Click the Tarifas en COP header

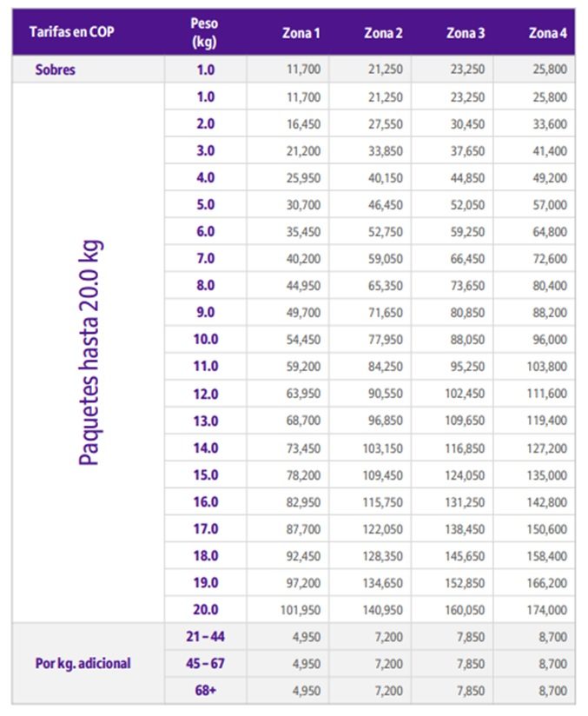point(72,32)
